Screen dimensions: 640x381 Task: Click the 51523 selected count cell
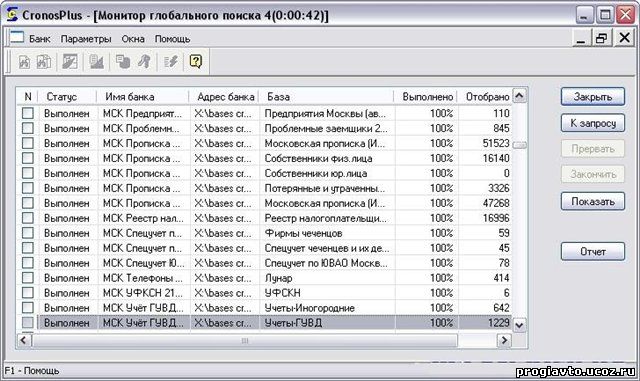click(485, 143)
